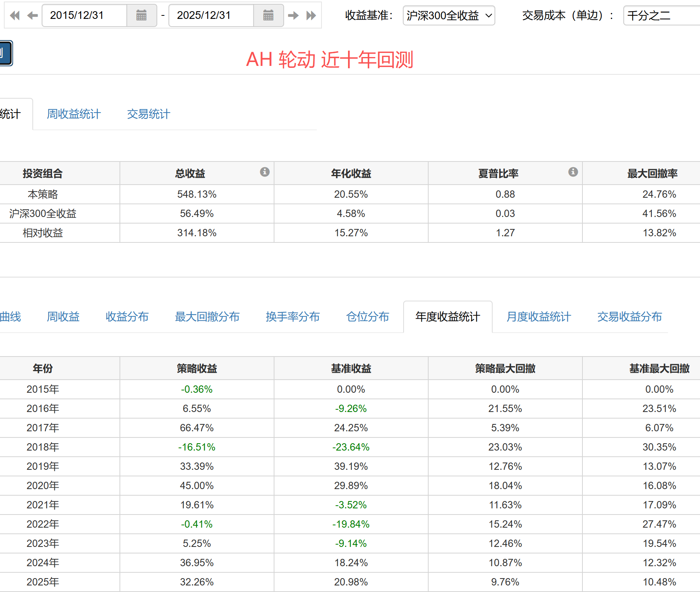Switch to the 交易统计 tab
The image size is (700, 592).
tap(148, 114)
